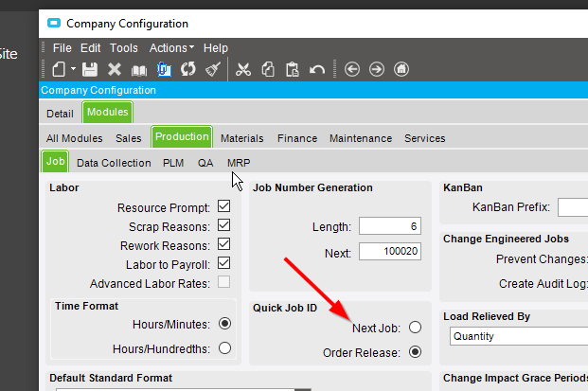Click the Quick Job ID group heading
The height and width of the screenshot is (391, 588).
285,308
